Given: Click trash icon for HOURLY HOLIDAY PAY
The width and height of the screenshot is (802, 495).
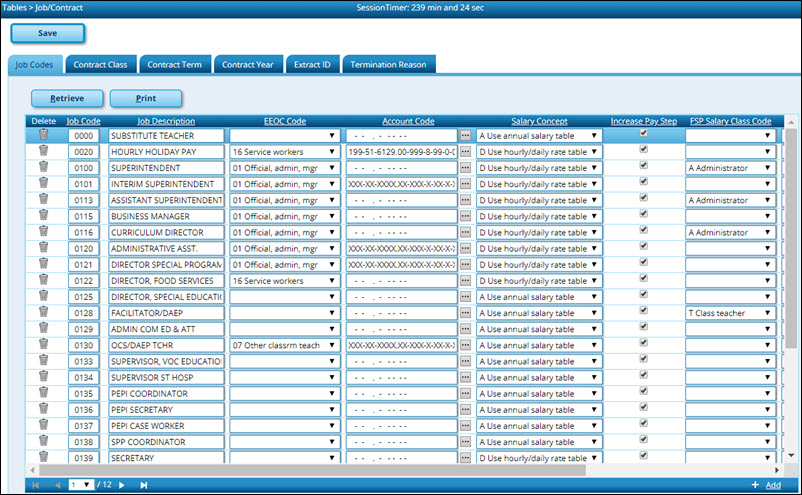Looking at the screenshot, I should pos(43,150).
